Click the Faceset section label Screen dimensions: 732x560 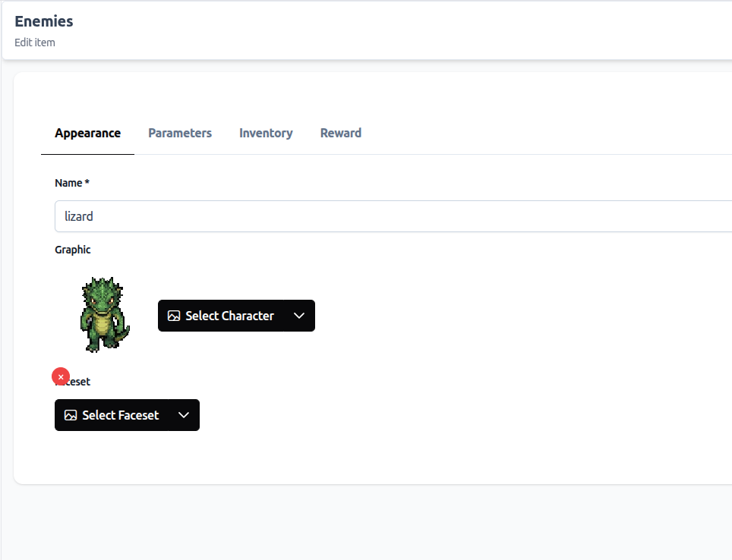(80, 382)
